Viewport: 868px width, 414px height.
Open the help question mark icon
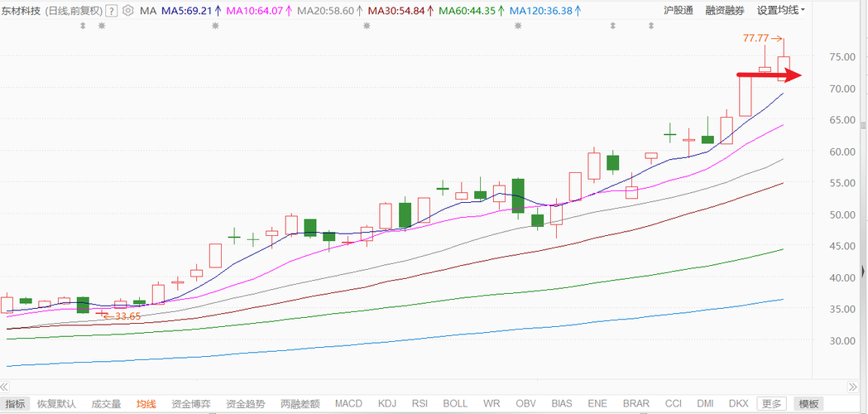pyautogui.click(x=111, y=10)
